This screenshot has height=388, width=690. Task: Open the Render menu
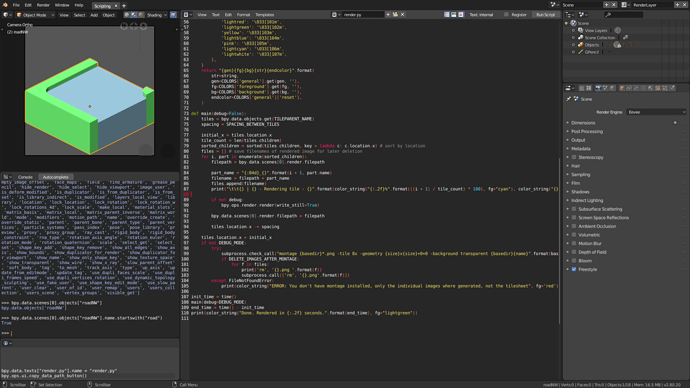pyautogui.click(x=43, y=5)
